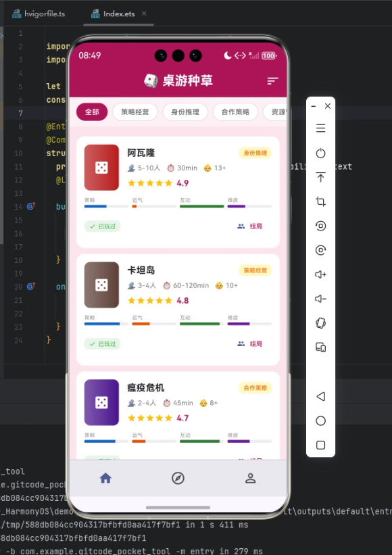Click the emulator crop screenshot icon
392x555 pixels.
320,201
